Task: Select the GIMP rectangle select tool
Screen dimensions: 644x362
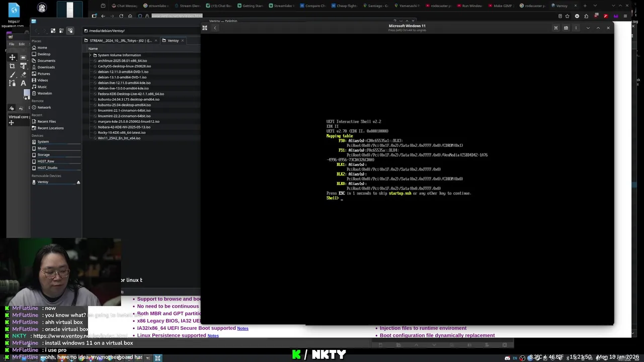Action: [23, 57]
